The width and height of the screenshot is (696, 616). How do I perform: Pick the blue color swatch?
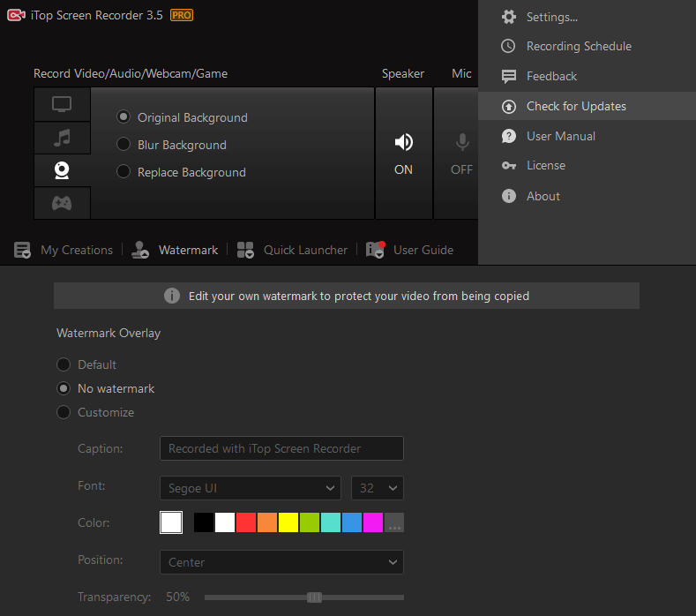[x=352, y=522]
